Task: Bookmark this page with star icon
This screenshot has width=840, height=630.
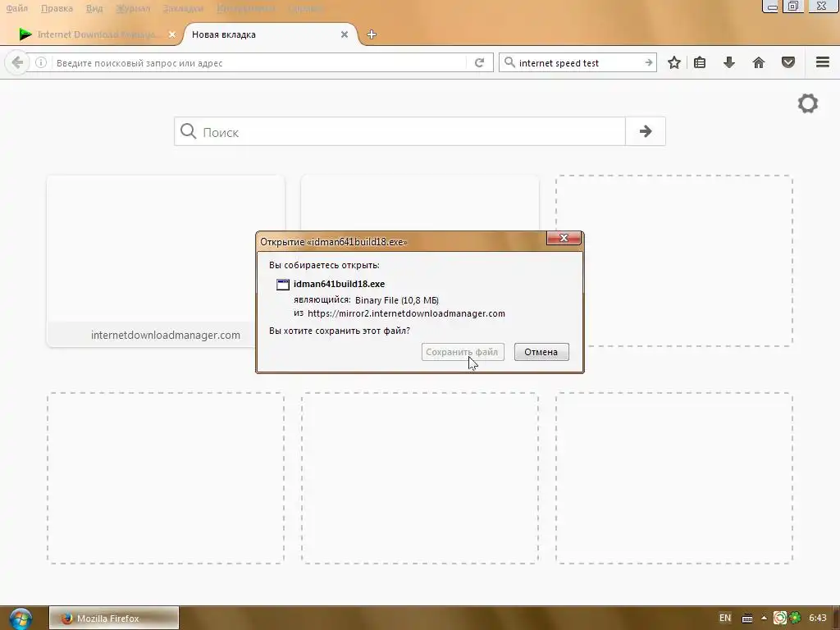Action: (674, 62)
